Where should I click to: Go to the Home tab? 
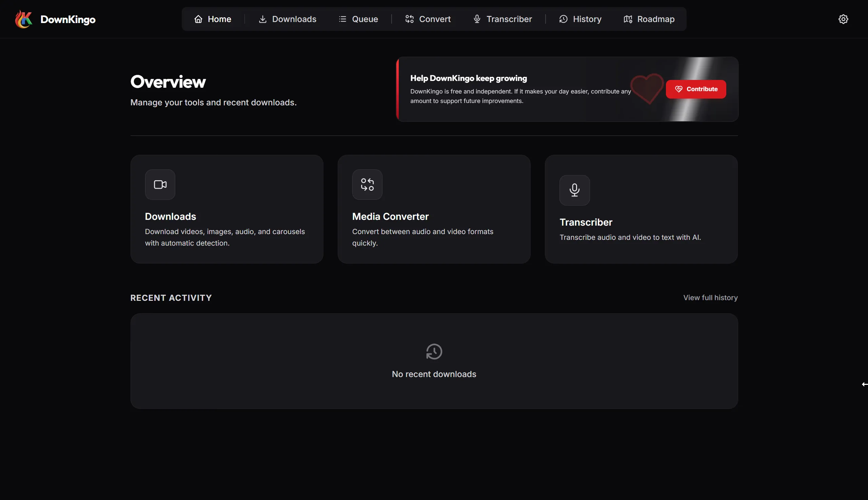pyautogui.click(x=212, y=19)
